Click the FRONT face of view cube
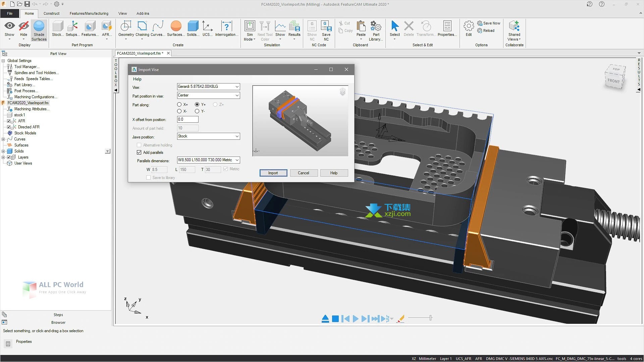 [614, 81]
